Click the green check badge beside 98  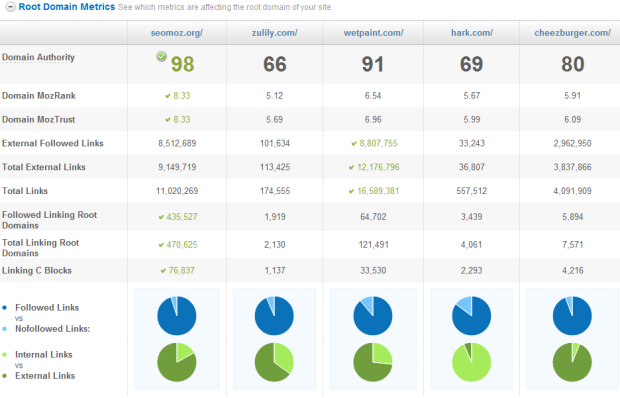click(x=161, y=57)
